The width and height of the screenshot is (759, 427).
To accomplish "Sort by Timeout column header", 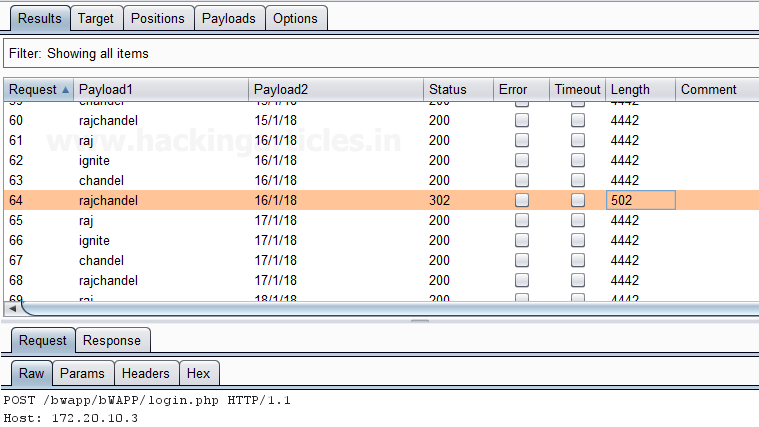I will click(577, 90).
